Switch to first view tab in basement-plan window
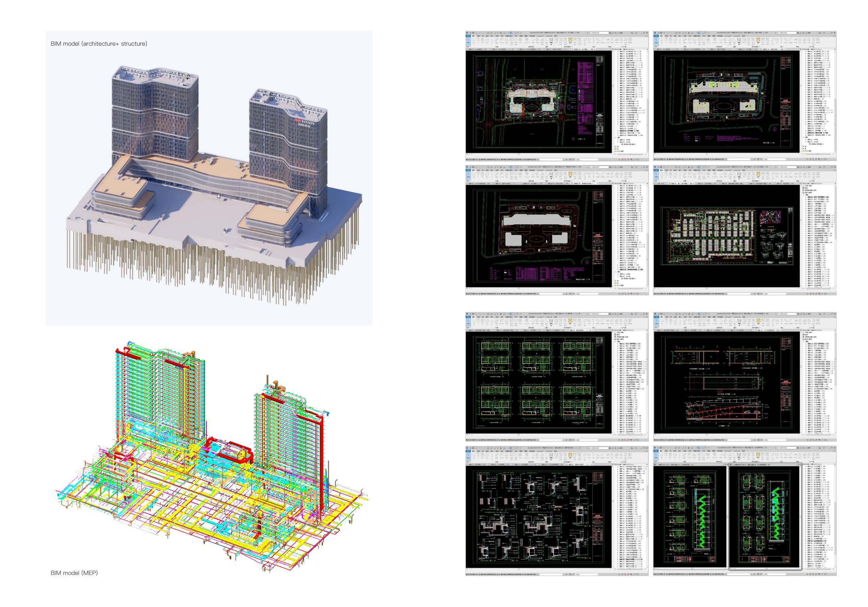 coord(660,184)
